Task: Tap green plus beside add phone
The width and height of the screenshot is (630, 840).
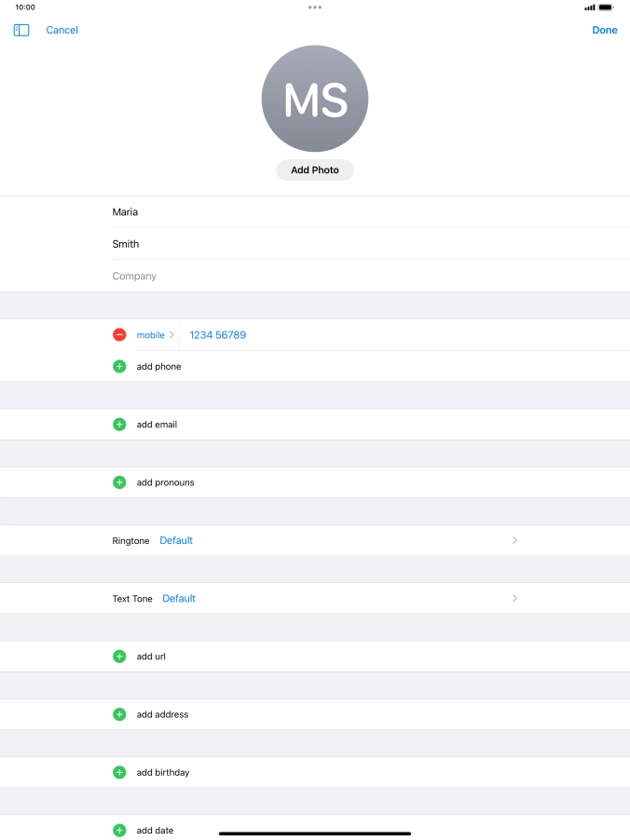Action: pyautogui.click(x=119, y=367)
